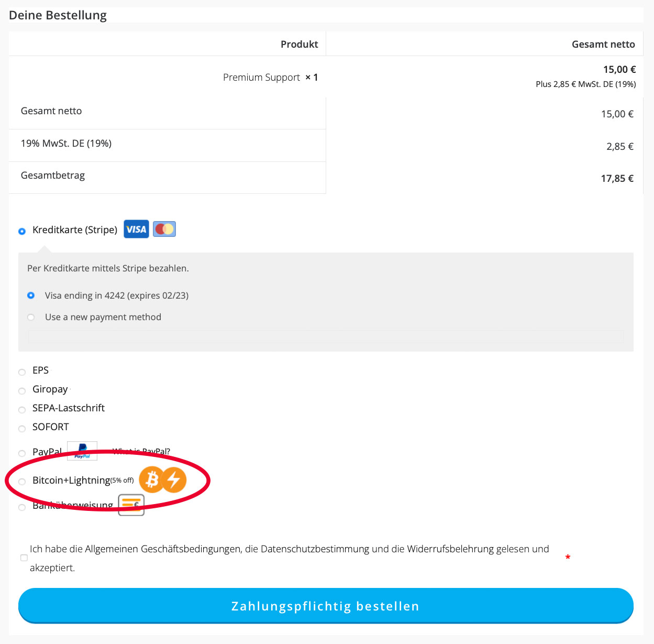Click the bank transfer (Banküberweisung) icon

pos(131,505)
